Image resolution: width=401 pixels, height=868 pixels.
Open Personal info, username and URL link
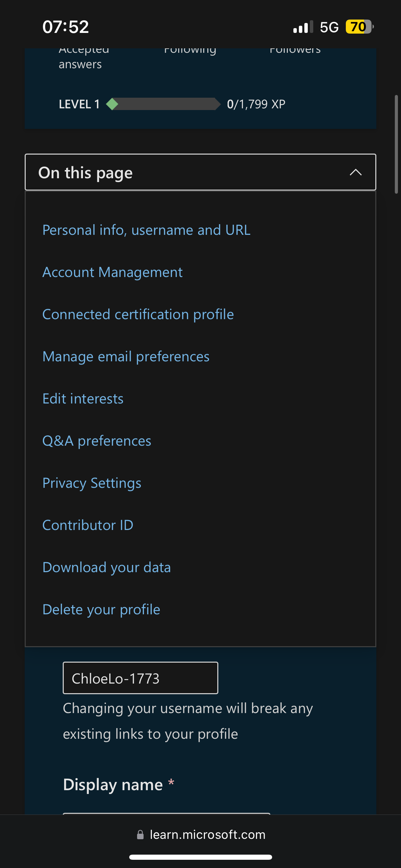click(x=146, y=230)
